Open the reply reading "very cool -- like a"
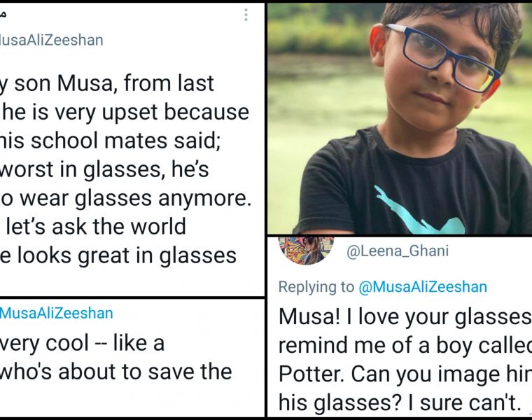This screenshot has height=420, width=532. click(x=82, y=343)
